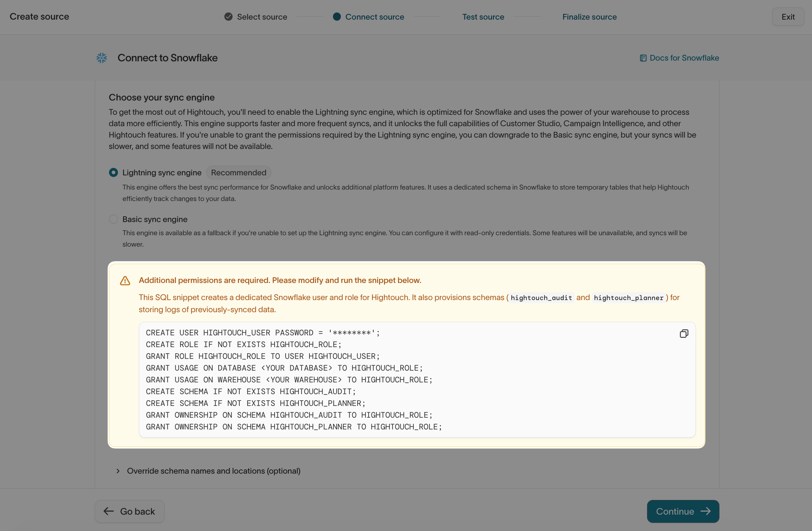Click the Connect to Snowflake title
812x531 pixels.
(167, 58)
